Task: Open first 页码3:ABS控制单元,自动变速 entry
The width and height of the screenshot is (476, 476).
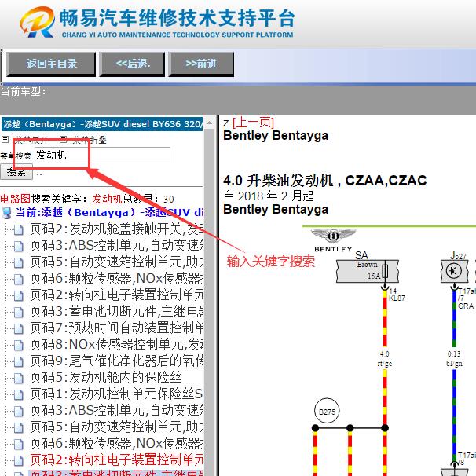Action: (x=116, y=245)
